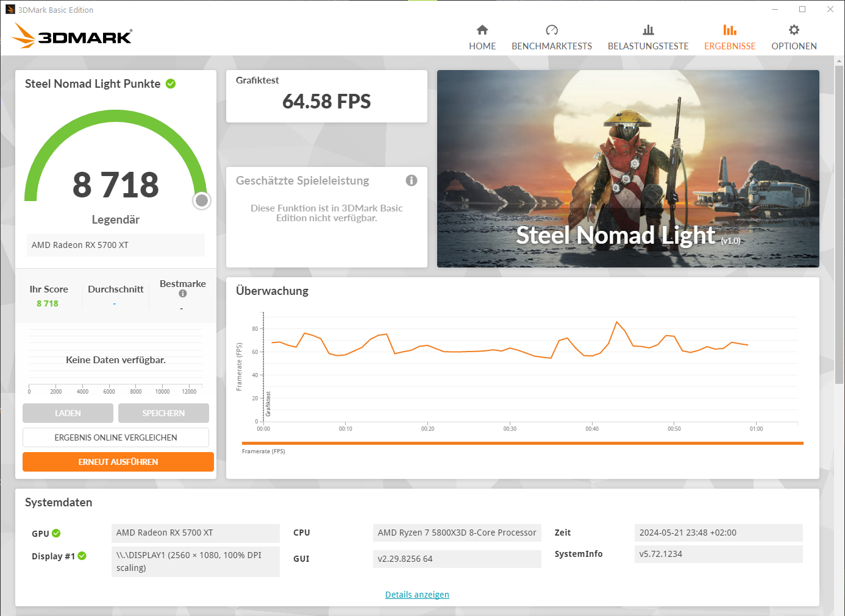Click the SystemInfo version v5.72.1234
This screenshot has height=616, width=845.
(x=718, y=554)
